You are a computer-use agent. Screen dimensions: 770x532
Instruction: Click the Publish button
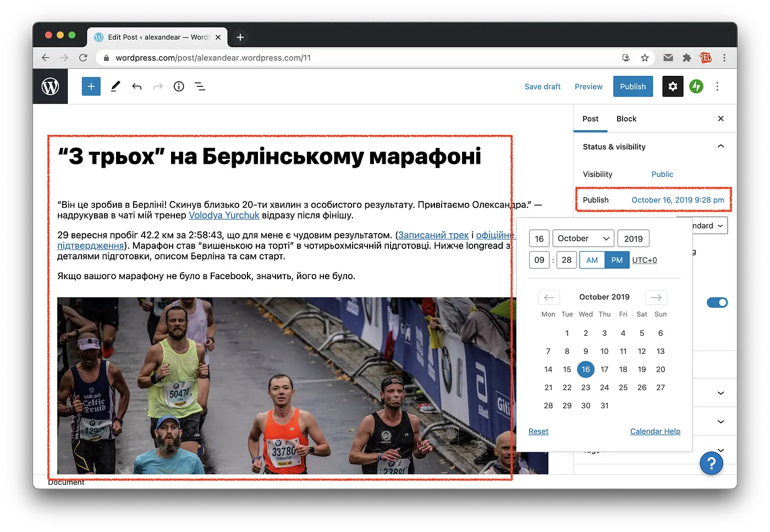(632, 86)
